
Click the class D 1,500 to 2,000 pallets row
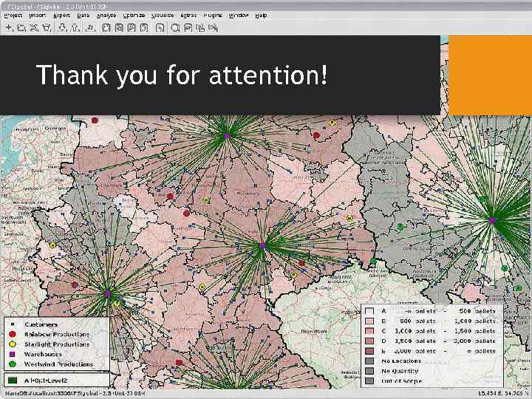[431, 341]
